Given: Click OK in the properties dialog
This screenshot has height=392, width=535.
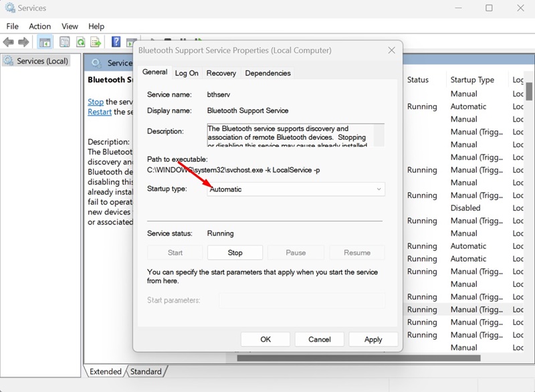Looking at the screenshot, I should [x=265, y=339].
